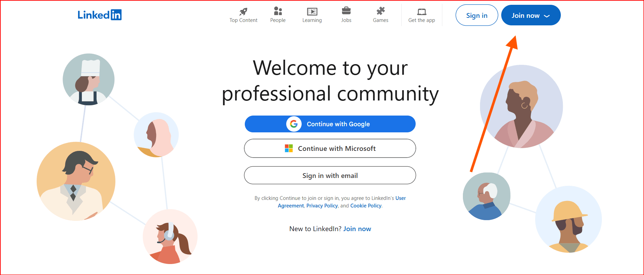Expand the Join now dropdown chevron
644x275 pixels.
[x=547, y=16]
